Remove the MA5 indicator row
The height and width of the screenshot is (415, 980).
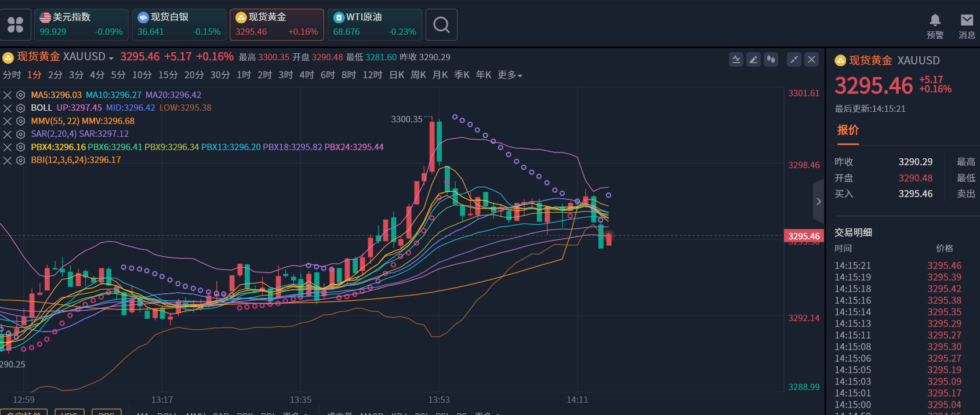8,95
